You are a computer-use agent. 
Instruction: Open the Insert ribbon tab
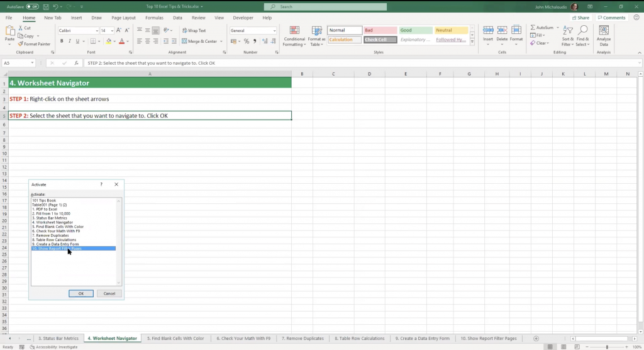[x=76, y=18]
